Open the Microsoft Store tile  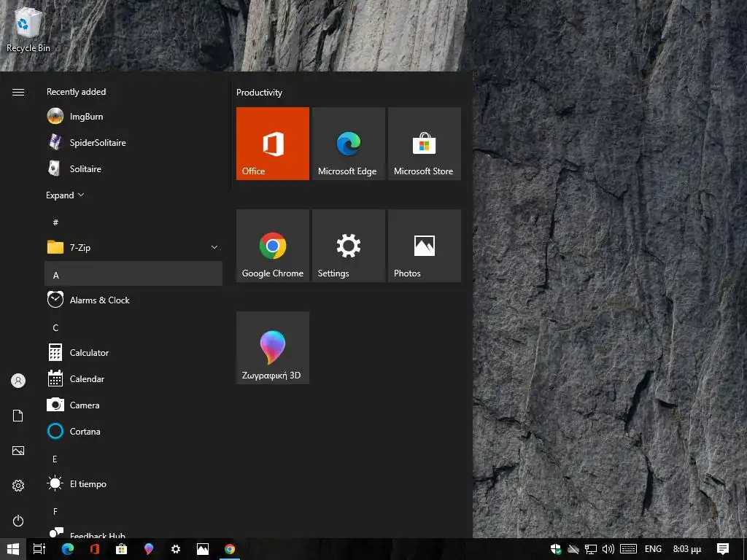click(424, 144)
